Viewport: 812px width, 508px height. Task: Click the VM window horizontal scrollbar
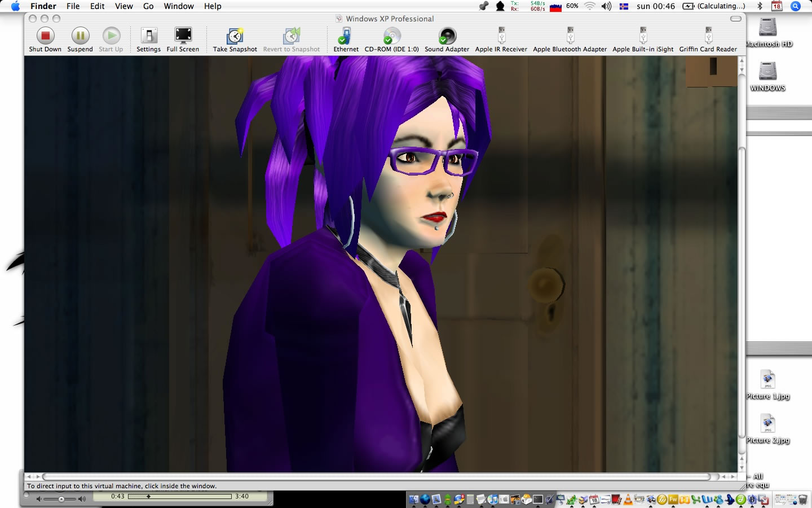point(376,477)
